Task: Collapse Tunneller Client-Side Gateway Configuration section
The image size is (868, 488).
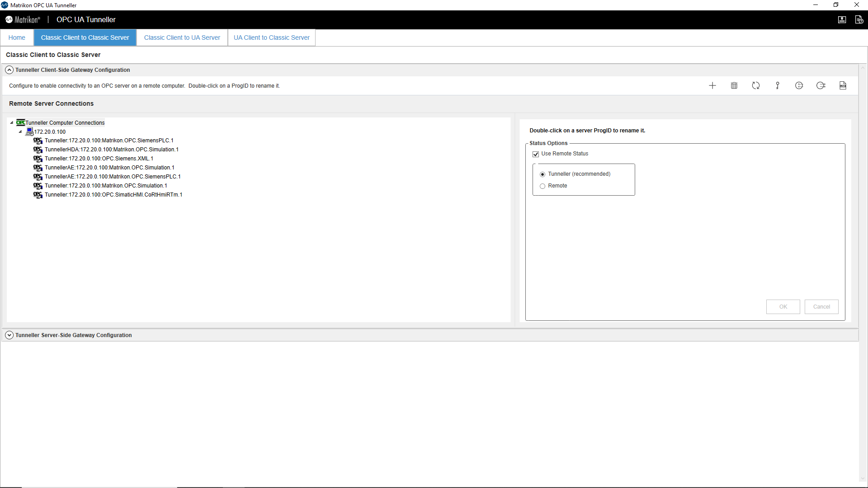Action: pyautogui.click(x=9, y=70)
